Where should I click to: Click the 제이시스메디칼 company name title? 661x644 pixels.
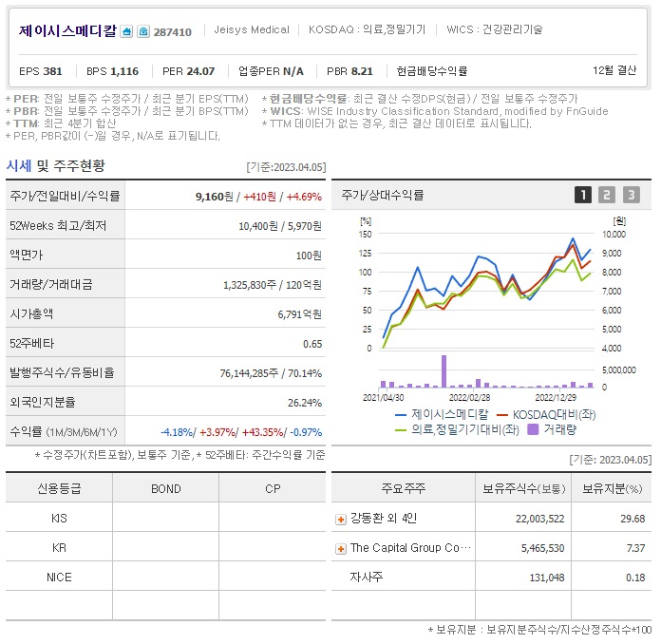click(x=67, y=30)
